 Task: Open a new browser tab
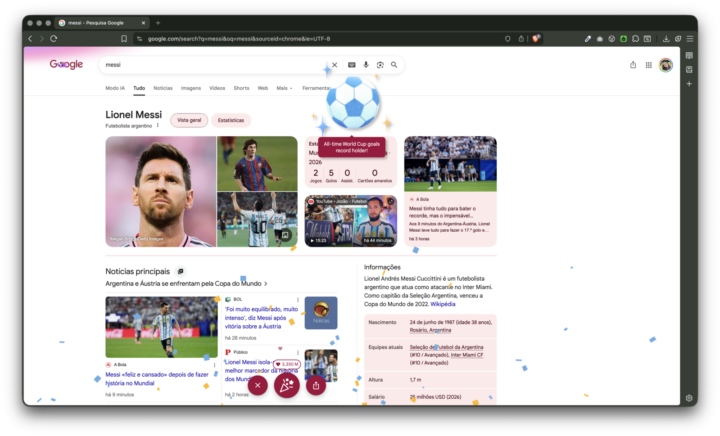158,23
